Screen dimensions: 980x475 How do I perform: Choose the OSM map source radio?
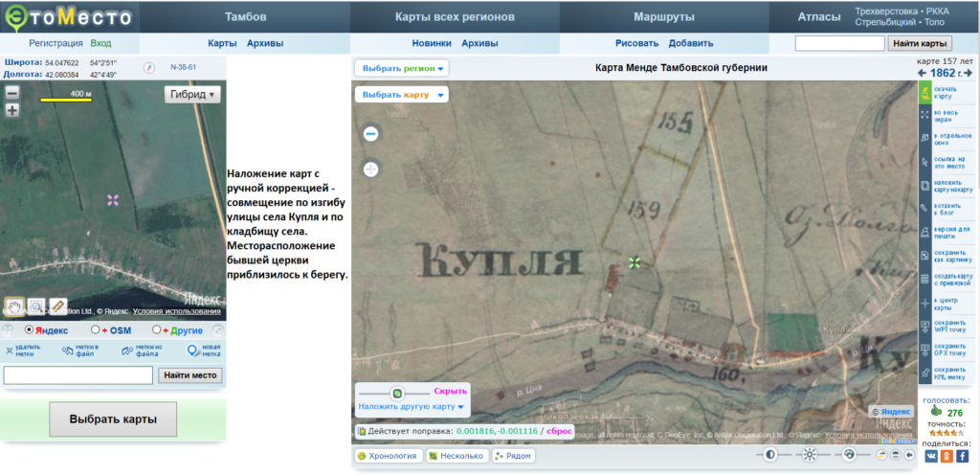click(x=93, y=329)
